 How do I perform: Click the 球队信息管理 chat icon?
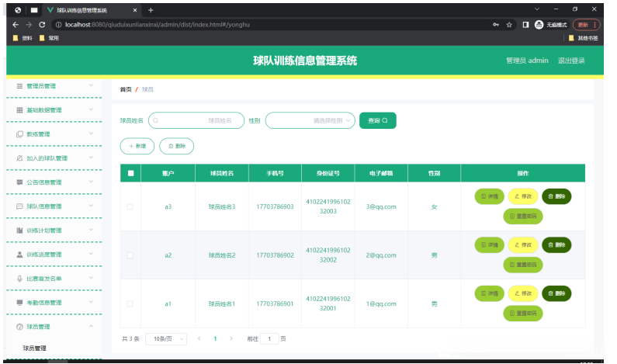point(19,206)
